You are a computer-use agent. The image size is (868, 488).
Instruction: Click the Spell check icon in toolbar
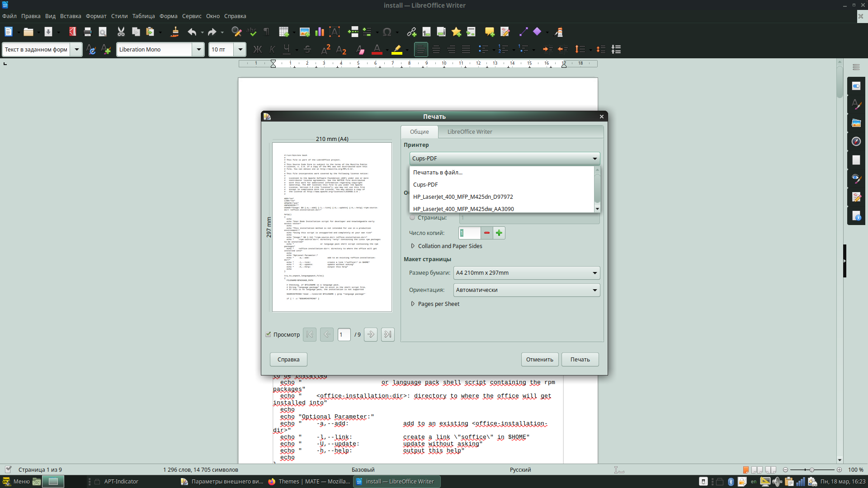tap(251, 32)
